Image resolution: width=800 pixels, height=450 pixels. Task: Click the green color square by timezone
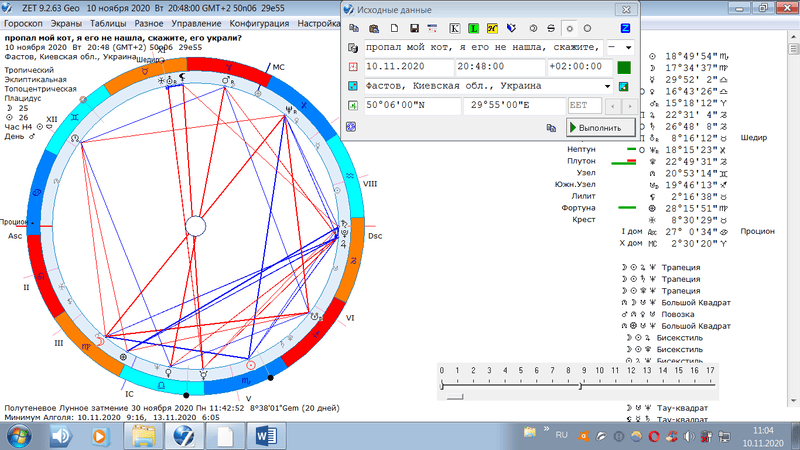[x=624, y=67]
